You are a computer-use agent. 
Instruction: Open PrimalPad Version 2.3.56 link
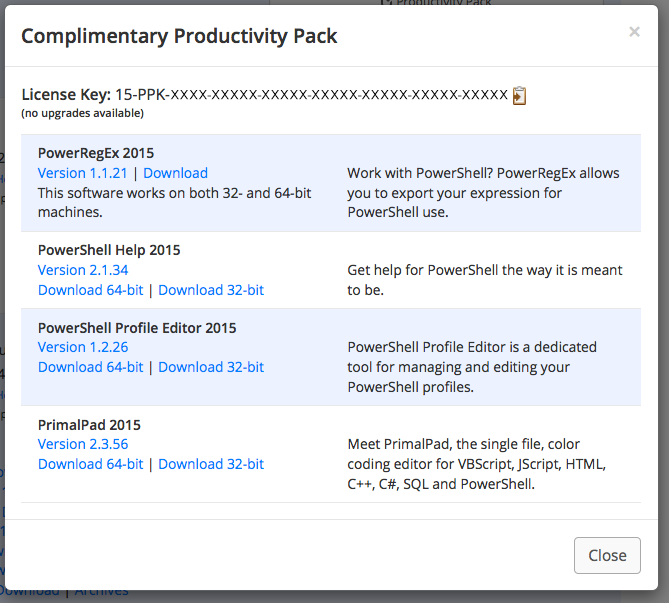point(83,444)
